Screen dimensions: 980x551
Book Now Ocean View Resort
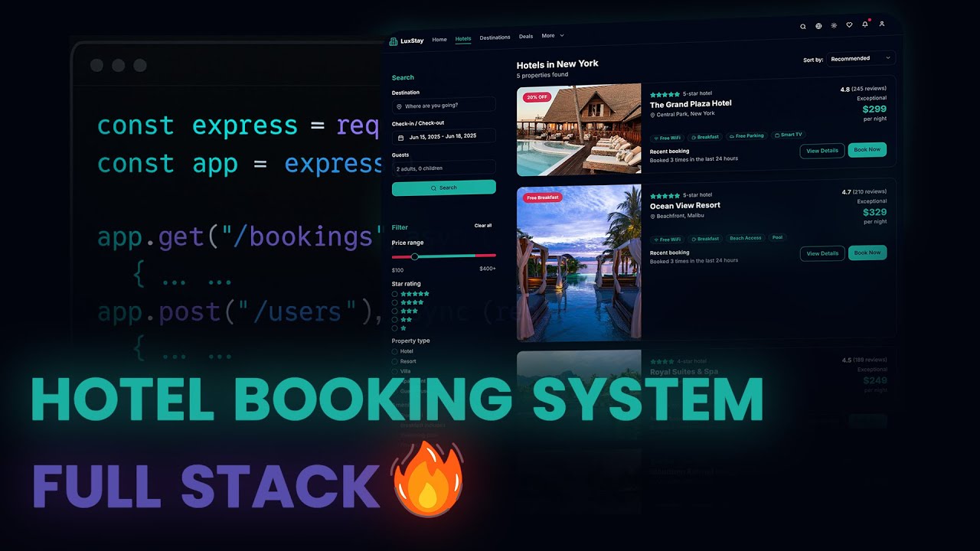click(867, 253)
